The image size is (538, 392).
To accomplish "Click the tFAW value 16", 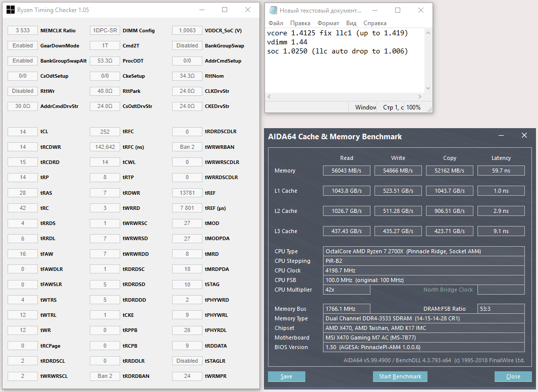I will click(x=23, y=254).
